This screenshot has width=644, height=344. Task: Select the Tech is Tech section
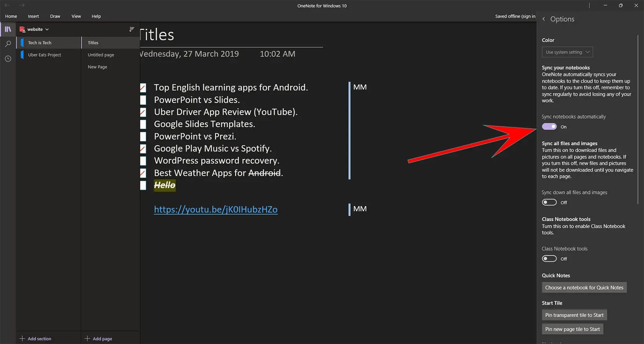tap(49, 43)
